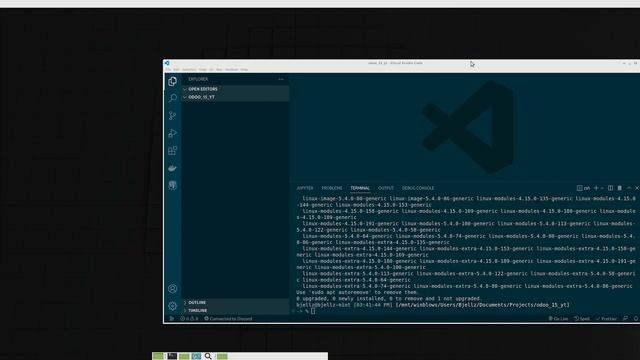
Task: Switch to the PROBLEMS panel tab
Action: click(332, 188)
